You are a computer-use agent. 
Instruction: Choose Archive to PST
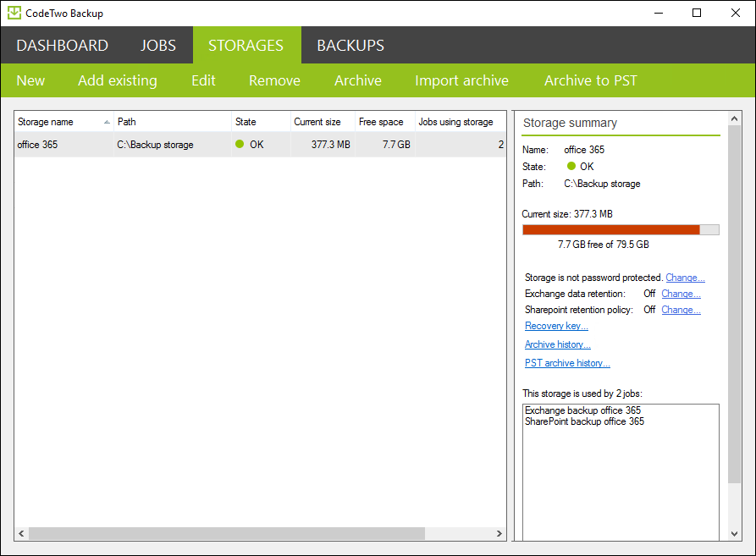pyautogui.click(x=591, y=80)
